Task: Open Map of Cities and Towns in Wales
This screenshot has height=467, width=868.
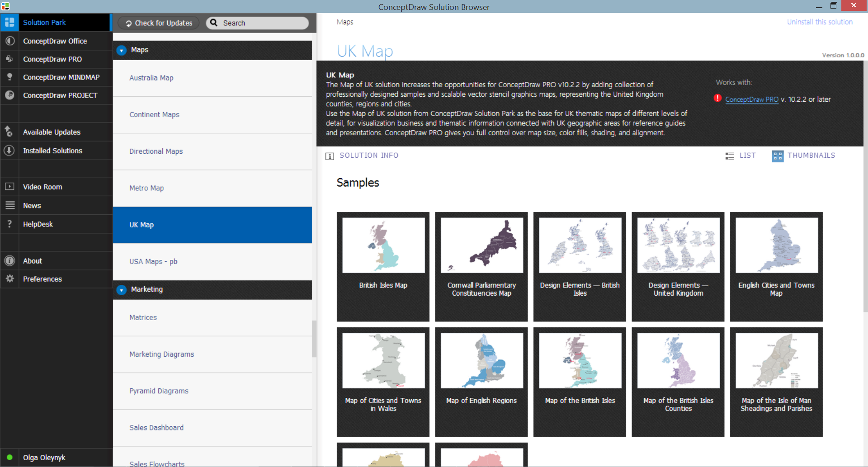Action: tap(383, 382)
